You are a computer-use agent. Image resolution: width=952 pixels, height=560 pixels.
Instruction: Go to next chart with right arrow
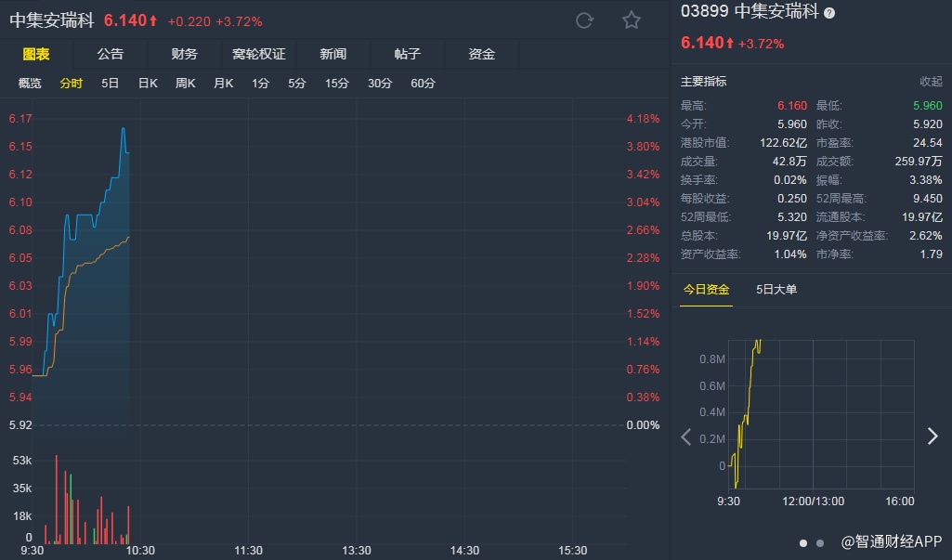point(932,436)
